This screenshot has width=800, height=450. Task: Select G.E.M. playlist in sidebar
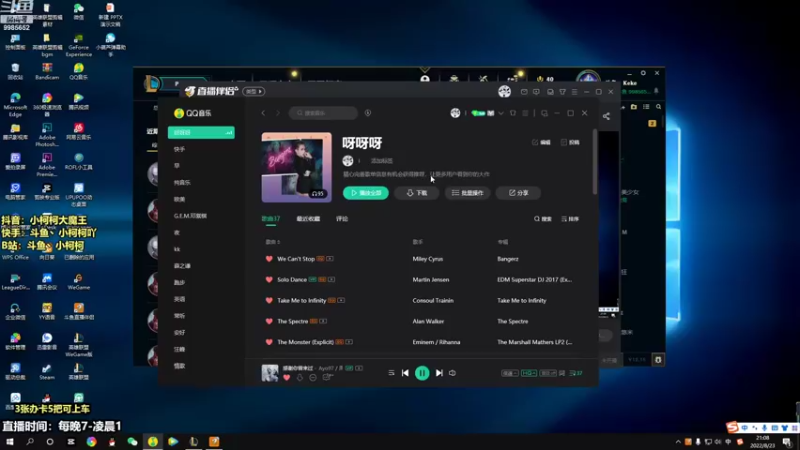(x=190, y=216)
